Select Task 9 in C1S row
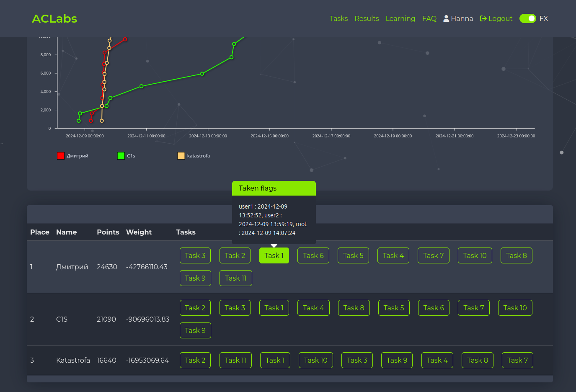Screen dimensions: 576x392 pyautogui.click(x=195, y=330)
